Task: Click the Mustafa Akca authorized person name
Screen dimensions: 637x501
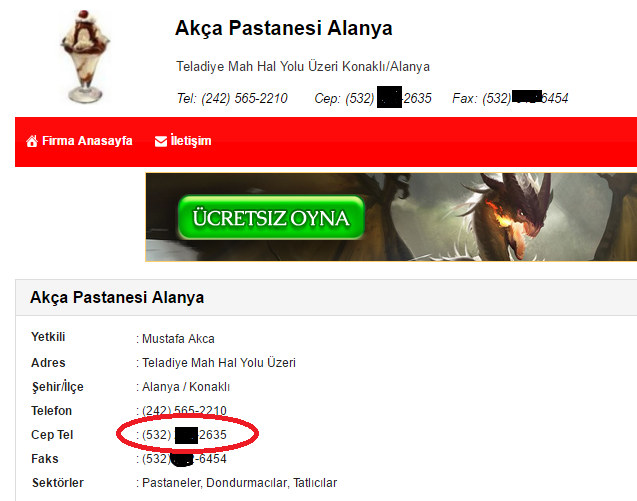Action: [178, 339]
